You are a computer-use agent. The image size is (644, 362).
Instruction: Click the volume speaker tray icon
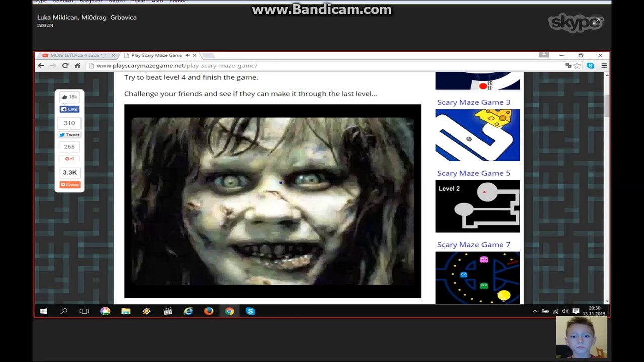(x=565, y=312)
